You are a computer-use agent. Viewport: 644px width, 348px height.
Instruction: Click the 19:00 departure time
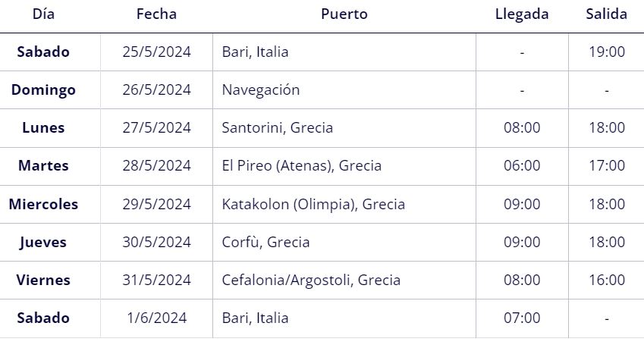pyautogui.click(x=607, y=52)
